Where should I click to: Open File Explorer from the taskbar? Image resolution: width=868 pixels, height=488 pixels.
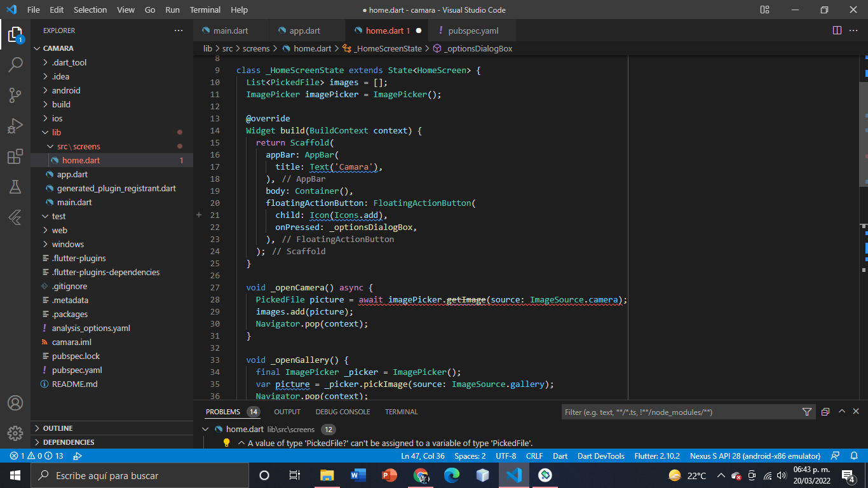point(327,475)
